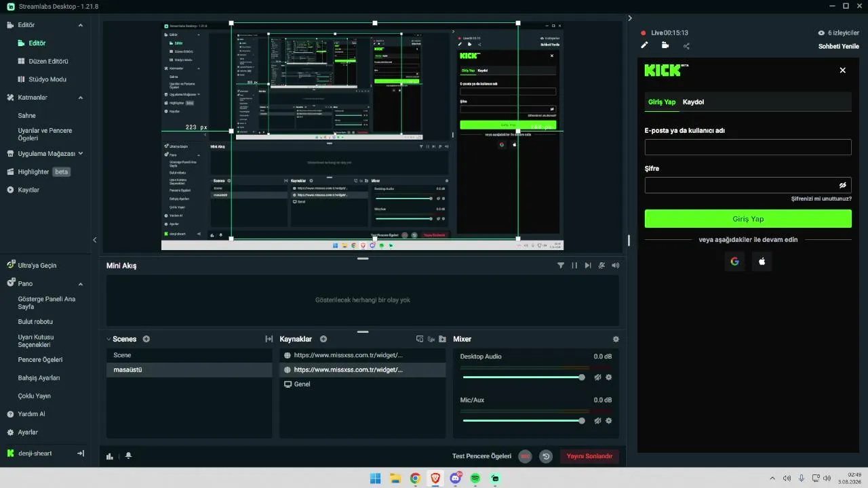868x488 pixels.
Task: Open Mixer settings gear in panel header
Action: (x=616, y=339)
